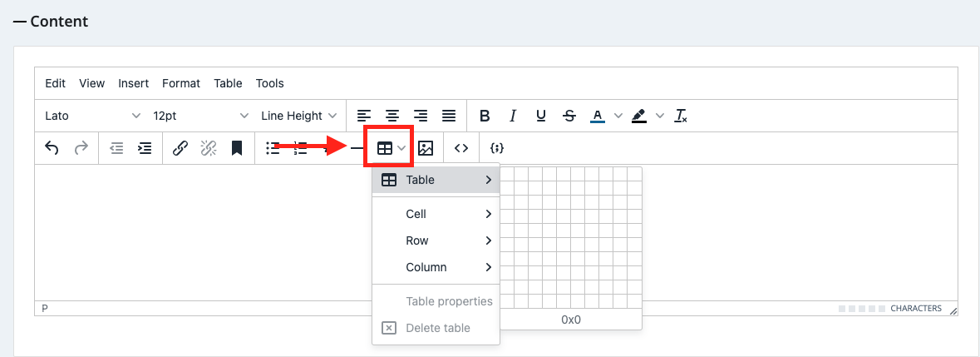Open the text color picker arrow
This screenshot has width=980, height=357.
(618, 116)
